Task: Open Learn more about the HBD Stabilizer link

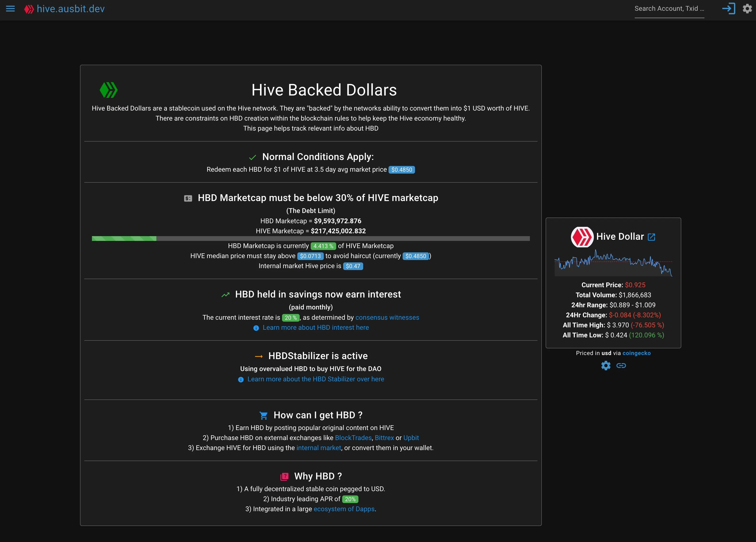Action: coord(316,379)
